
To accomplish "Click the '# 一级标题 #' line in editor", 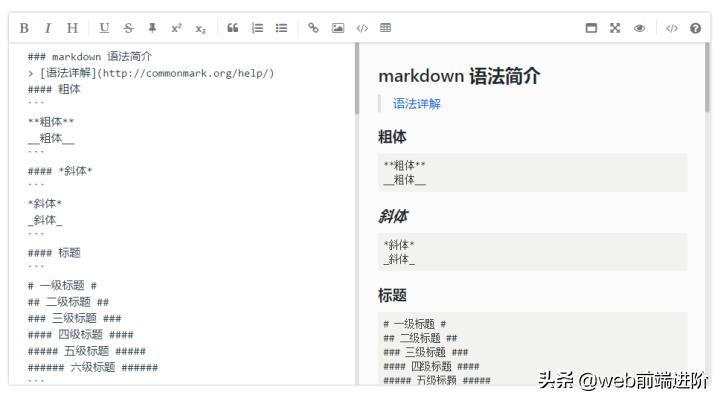I will click(62, 285).
